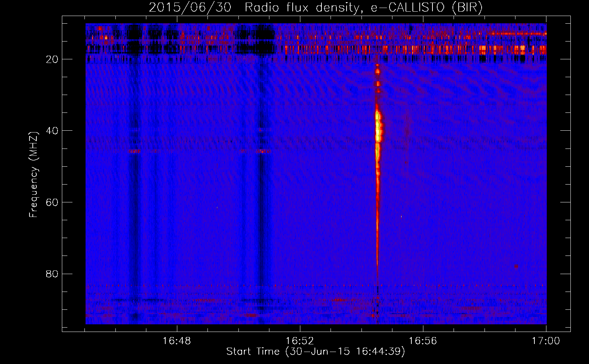The width and height of the screenshot is (589, 364).
Task: Click the '16:56' time tick label
Action: pyautogui.click(x=423, y=341)
